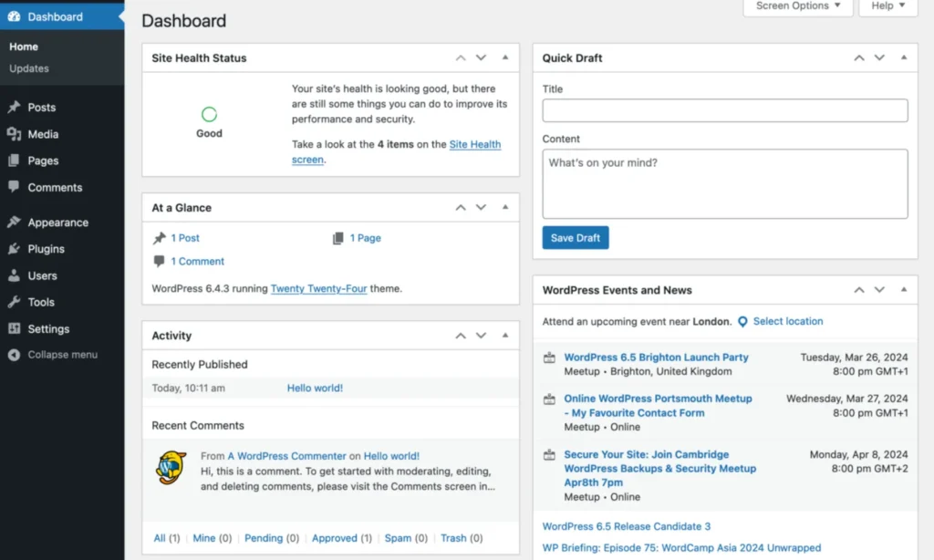Screen dimensions: 934x560
Task: Toggle the Site Health Status panel
Action: coord(505,57)
